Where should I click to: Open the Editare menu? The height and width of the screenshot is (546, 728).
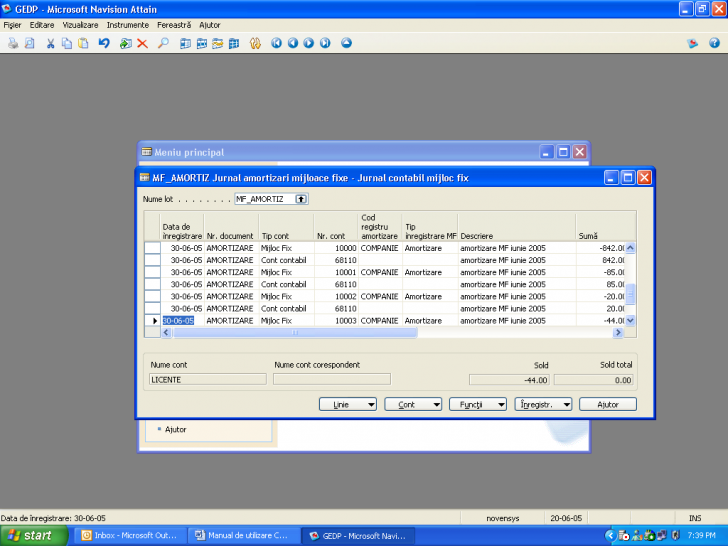(42, 25)
